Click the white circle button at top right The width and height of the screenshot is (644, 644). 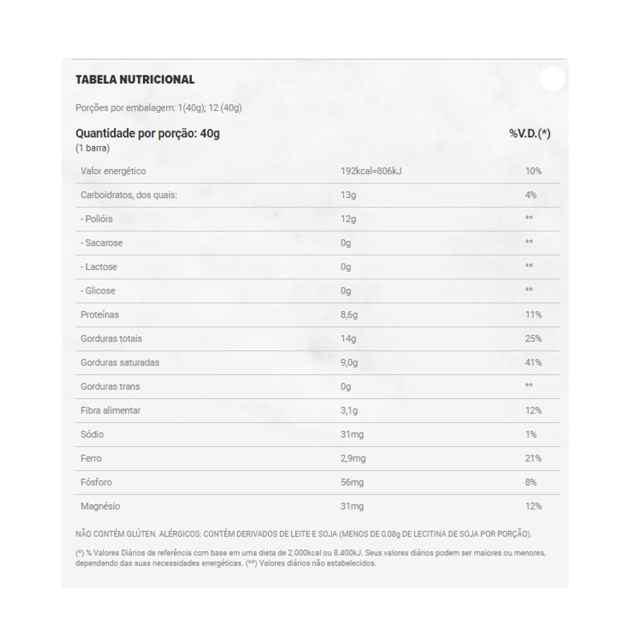click(552, 79)
